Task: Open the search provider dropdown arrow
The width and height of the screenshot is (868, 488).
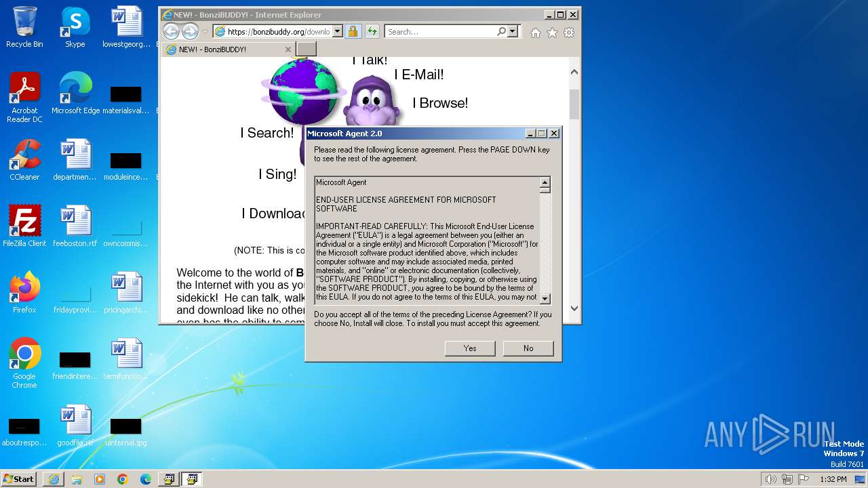Action: [x=513, y=31]
